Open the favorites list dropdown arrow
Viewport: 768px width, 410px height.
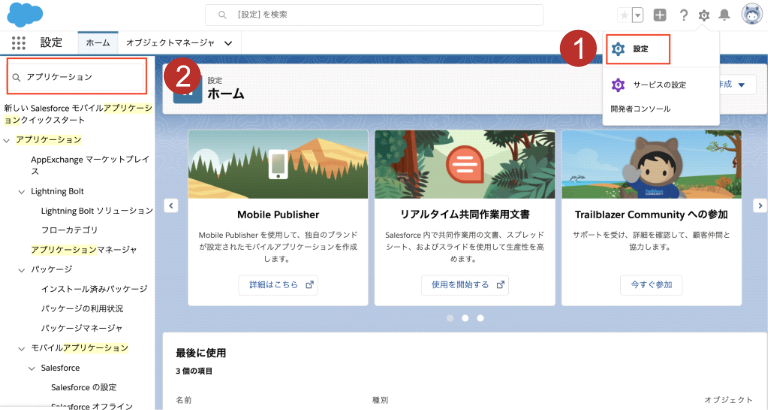tap(637, 15)
